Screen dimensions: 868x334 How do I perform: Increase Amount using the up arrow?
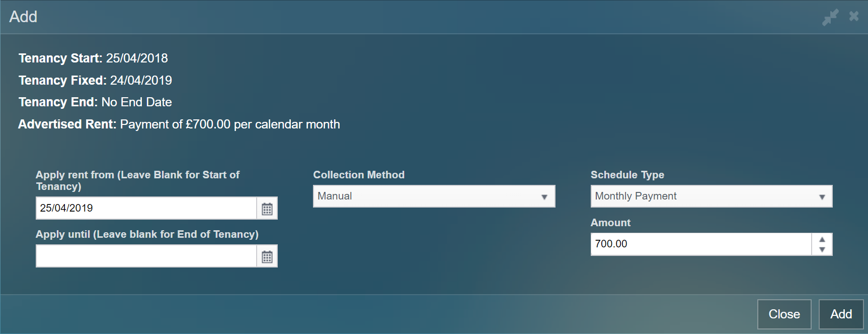(822, 239)
